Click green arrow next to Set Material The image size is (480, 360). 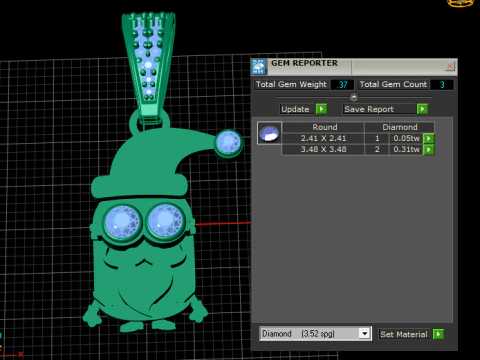pyautogui.click(x=438, y=334)
